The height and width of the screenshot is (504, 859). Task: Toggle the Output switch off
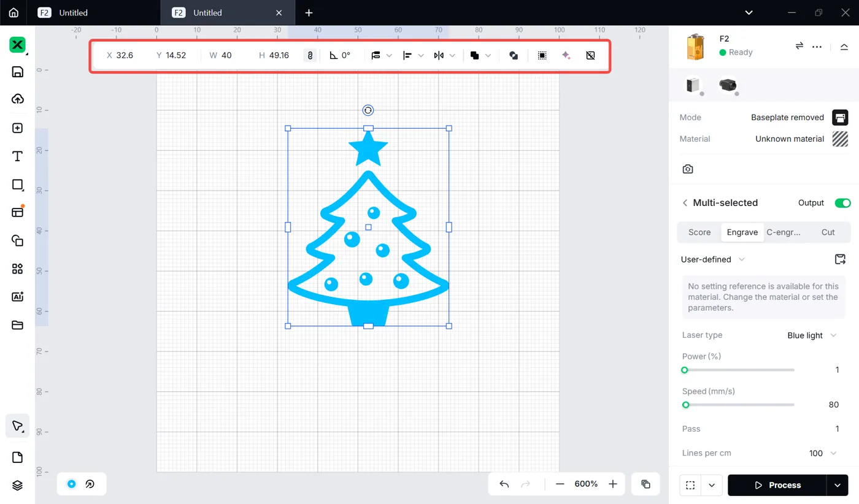click(842, 203)
